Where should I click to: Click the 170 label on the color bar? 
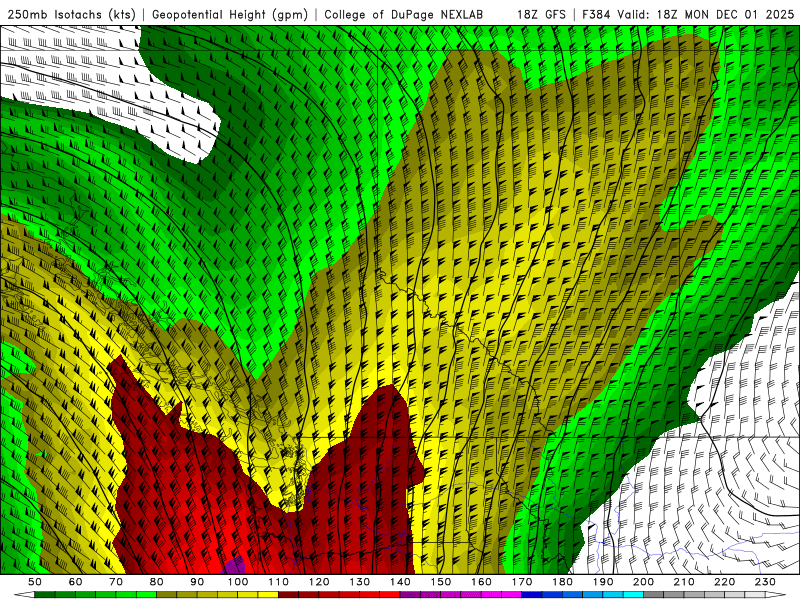click(x=521, y=582)
